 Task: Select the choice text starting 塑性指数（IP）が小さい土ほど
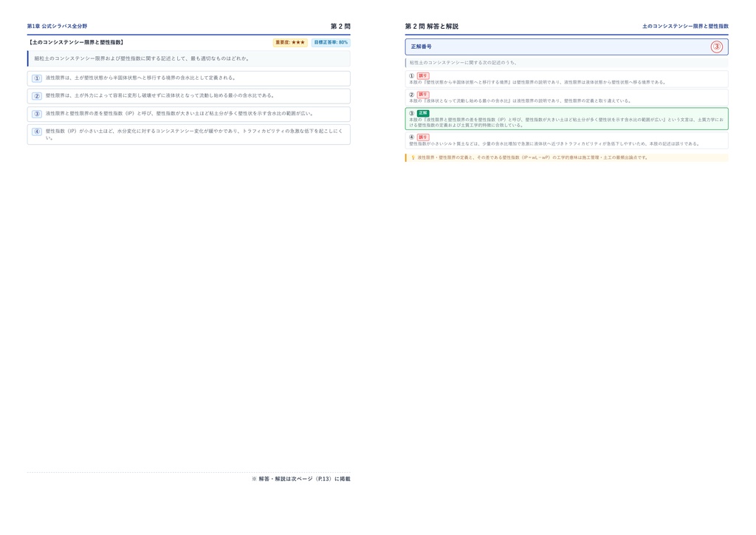[x=194, y=134]
